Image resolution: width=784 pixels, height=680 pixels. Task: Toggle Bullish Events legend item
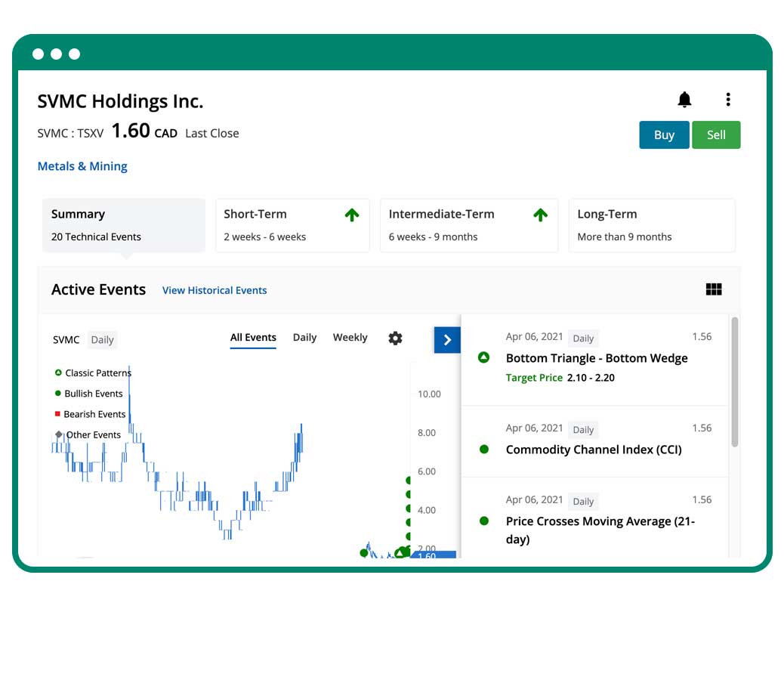pos(88,394)
